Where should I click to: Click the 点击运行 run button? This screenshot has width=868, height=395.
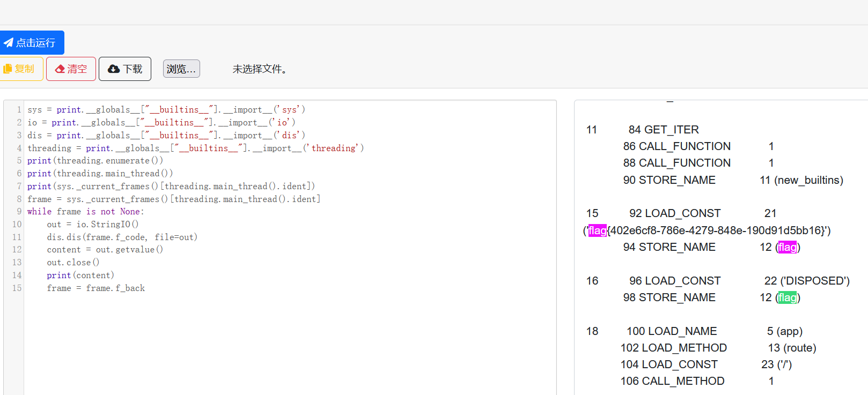pos(32,42)
